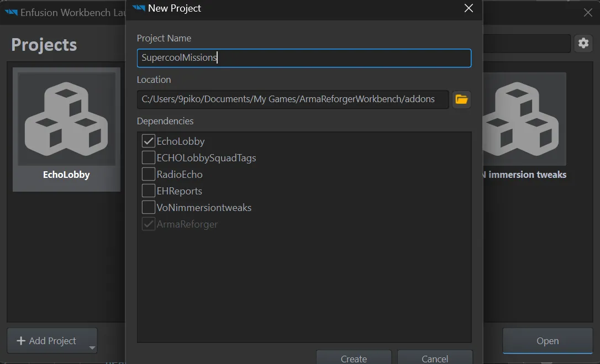The height and width of the screenshot is (364, 600).
Task: Click the Enfusion Workbench Launcher logo
Action: coord(11,13)
